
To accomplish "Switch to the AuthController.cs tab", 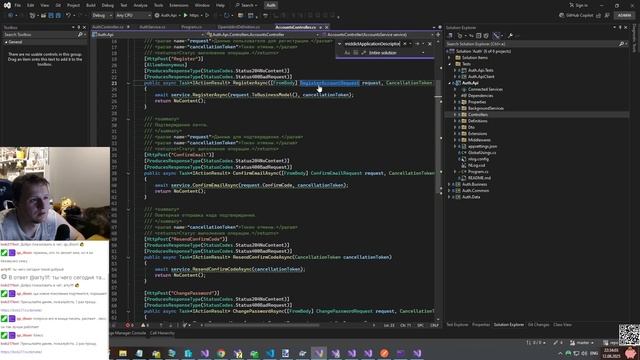I will pyautogui.click(x=108, y=27).
